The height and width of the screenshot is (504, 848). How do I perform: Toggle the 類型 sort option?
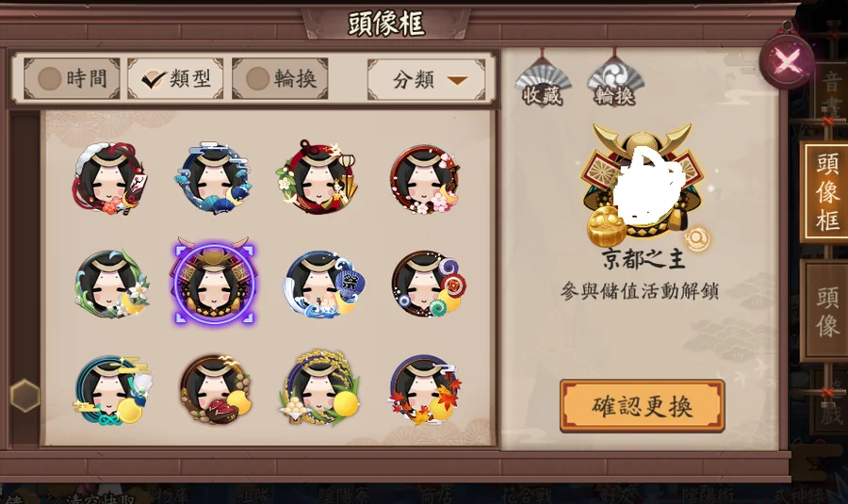click(175, 79)
